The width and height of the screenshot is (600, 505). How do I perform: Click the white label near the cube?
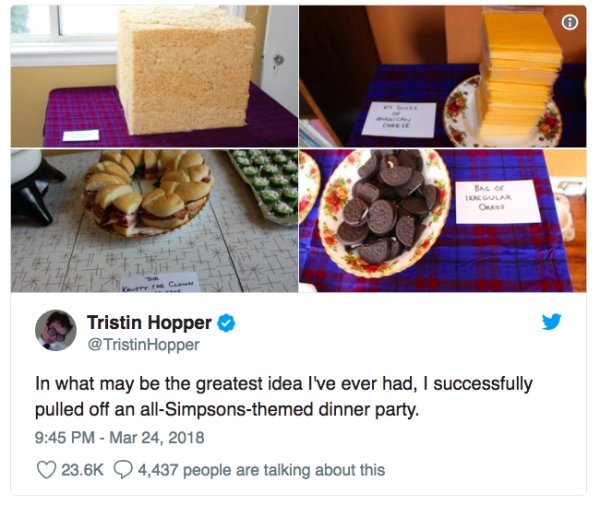(x=81, y=135)
